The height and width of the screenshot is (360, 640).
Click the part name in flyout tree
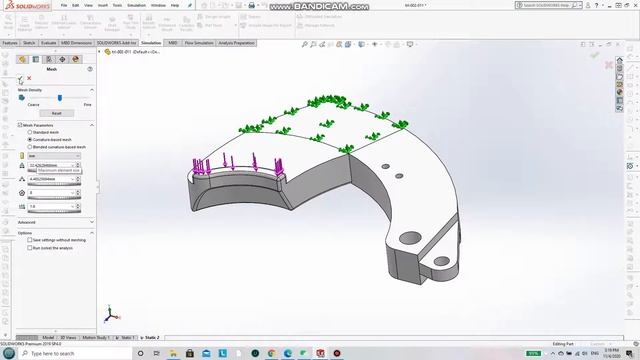pos(136,52)
